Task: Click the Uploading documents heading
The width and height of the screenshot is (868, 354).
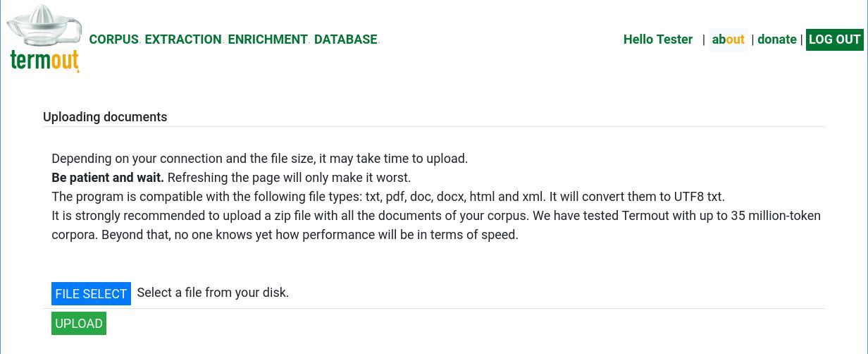Action: click(105, 117)
